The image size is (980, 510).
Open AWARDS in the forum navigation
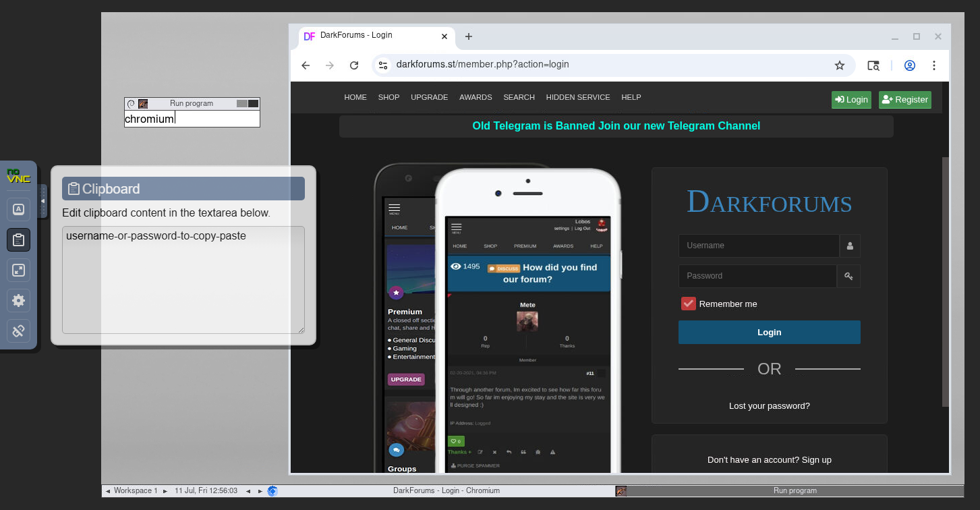point(475,97)
